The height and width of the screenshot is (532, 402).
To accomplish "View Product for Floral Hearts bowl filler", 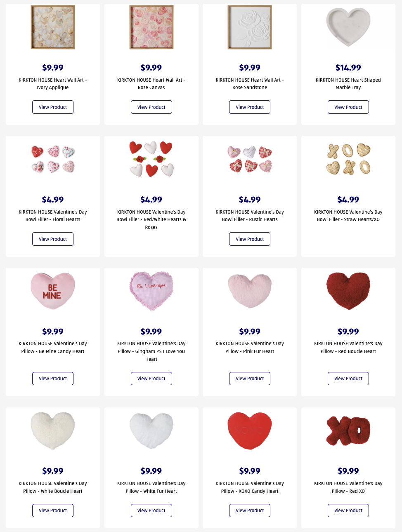I will 53,239.
